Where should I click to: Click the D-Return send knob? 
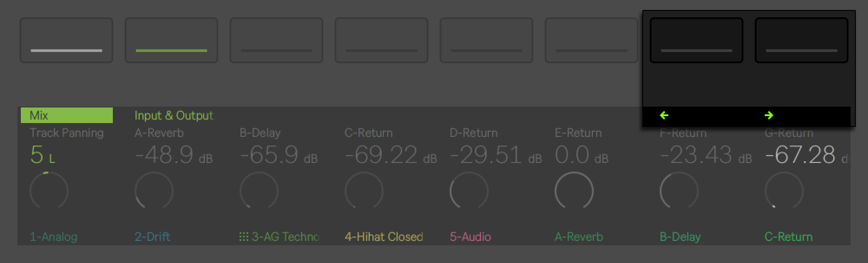click(469, 191)
